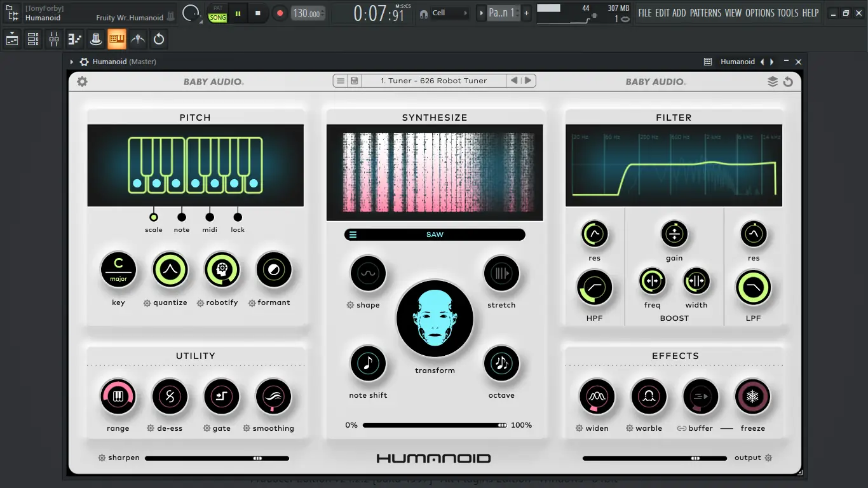Click the save preset floppy icon
This screenshot has width=868, height=488.
[x=355, y=81]
